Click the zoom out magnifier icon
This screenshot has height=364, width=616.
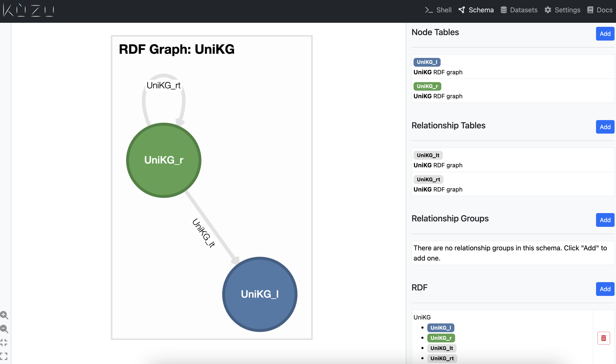click(x=4, y=329)
